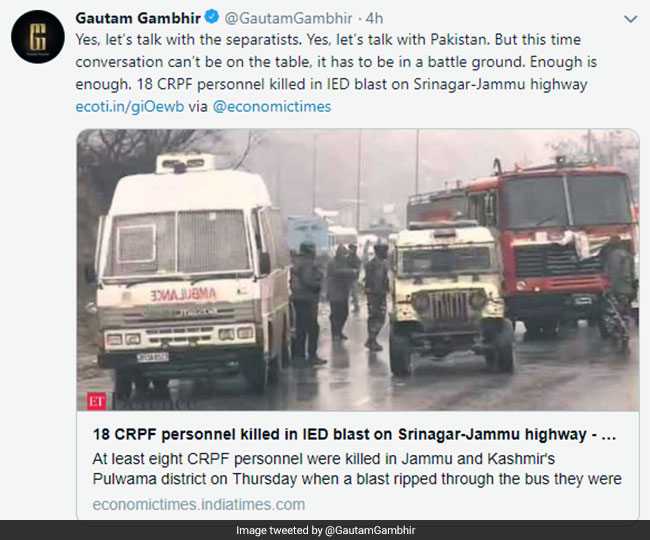Visit economictimes.indiatimes.com domain link

point(199,504)
